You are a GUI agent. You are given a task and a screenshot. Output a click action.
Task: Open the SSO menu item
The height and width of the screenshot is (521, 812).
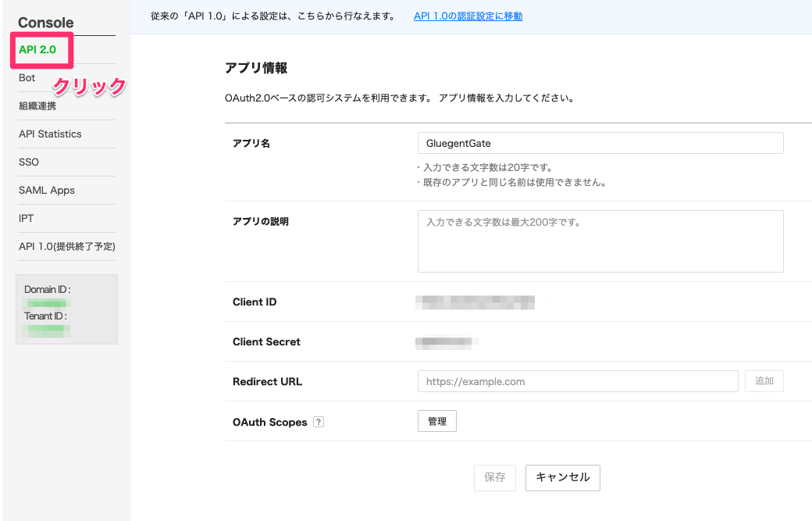pos(29,162)
